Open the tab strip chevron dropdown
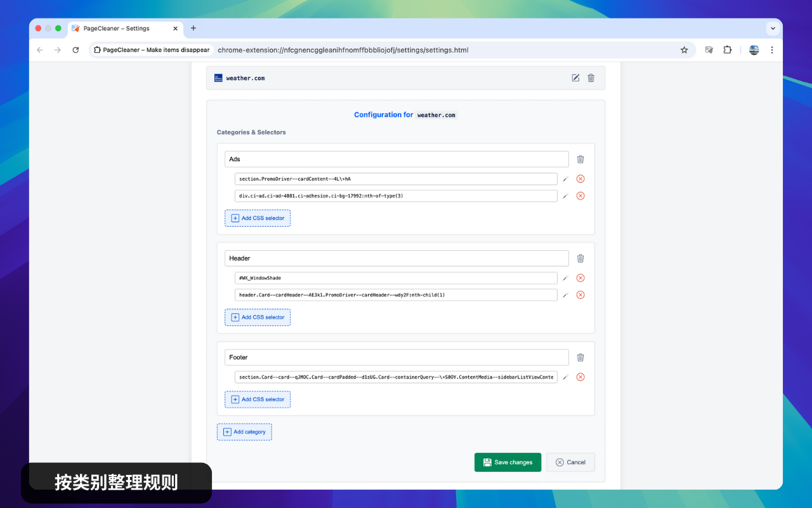 coord(773,29)
